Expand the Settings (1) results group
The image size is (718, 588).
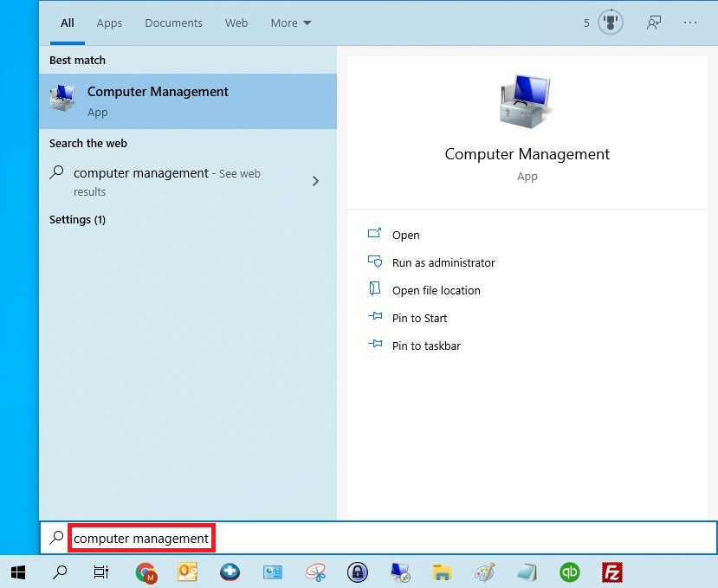click(x=77, y=220)
